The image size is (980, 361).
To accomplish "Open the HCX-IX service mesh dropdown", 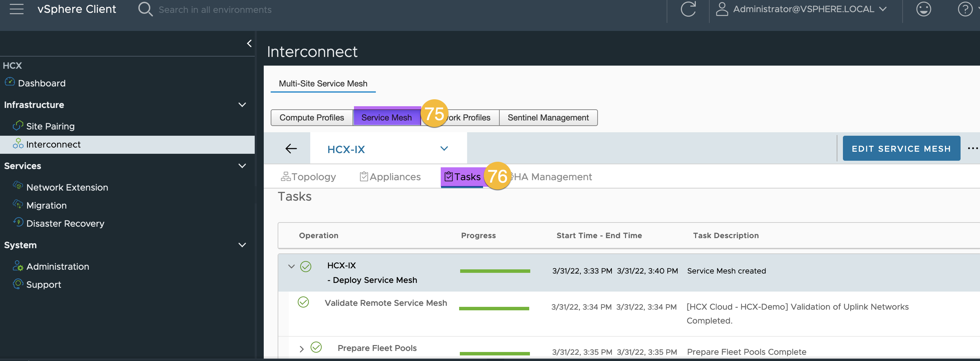I will [444, 148].
